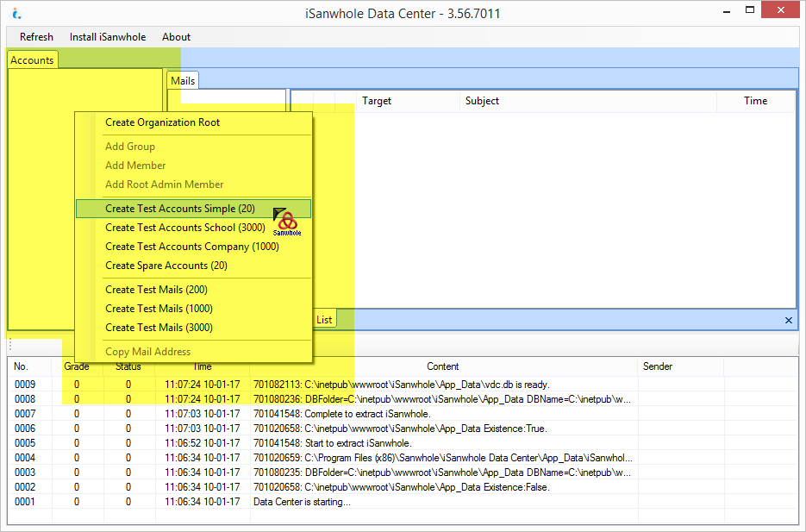Viewport: 806px width, 532px height.
Task: Switch to the Accounts tab
Action: (32, 60)
